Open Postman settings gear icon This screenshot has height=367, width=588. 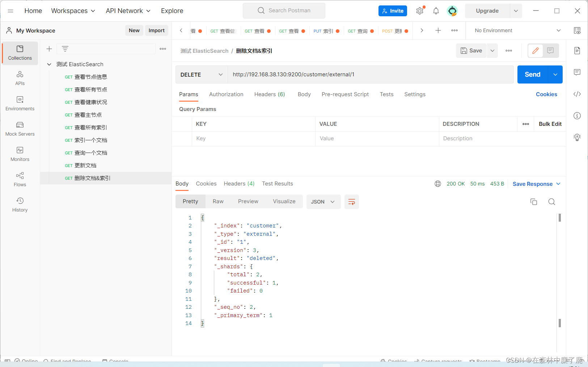(420, 11)
